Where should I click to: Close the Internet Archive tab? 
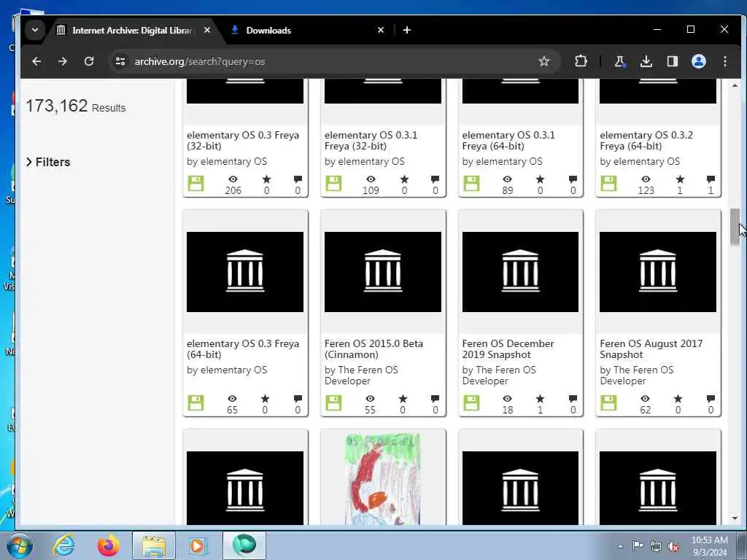[206, 30]
